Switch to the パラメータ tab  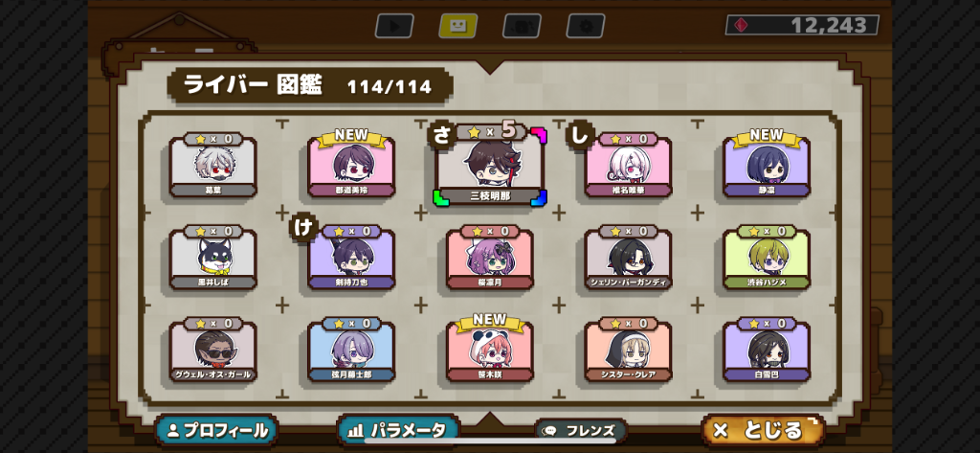[398, 430]
